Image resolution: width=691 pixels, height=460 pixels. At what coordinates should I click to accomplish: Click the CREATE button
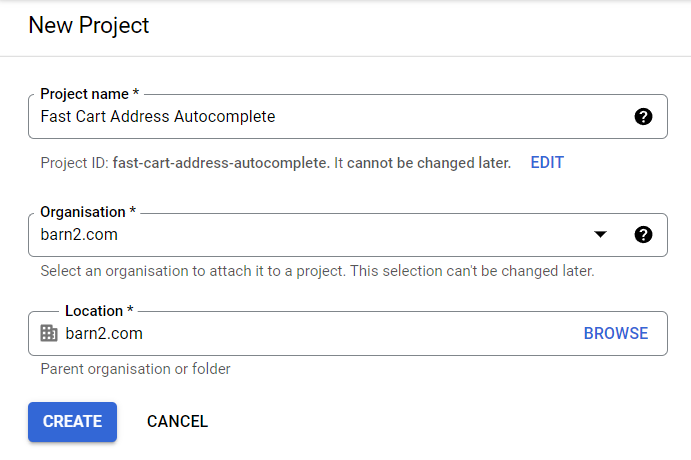(72, 421)
